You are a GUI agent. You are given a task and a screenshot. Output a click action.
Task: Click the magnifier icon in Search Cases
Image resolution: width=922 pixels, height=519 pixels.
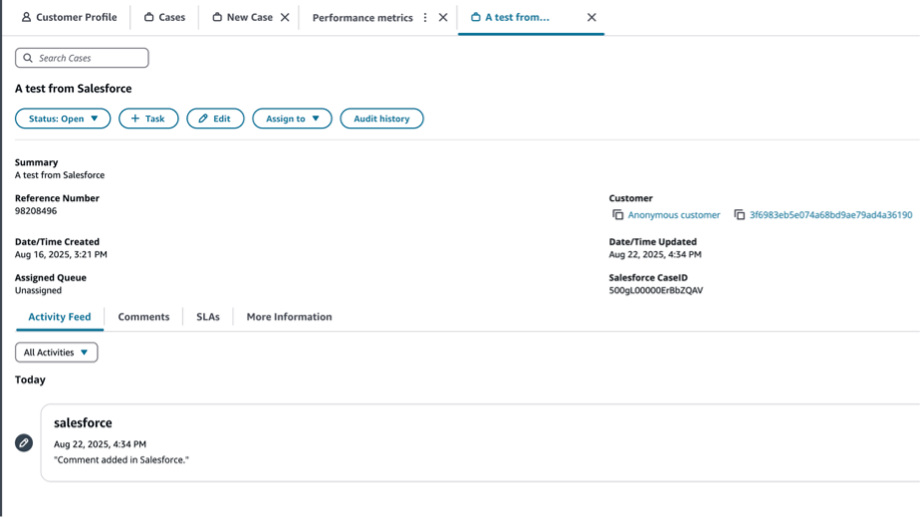(x=28, y=58)
